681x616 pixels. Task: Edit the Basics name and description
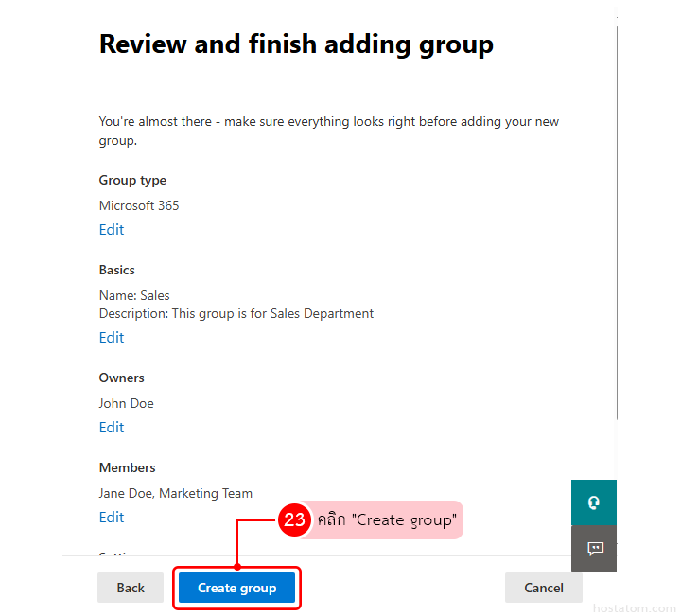click(112, 338)
